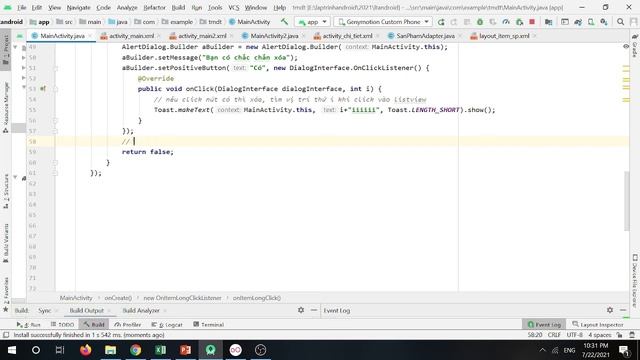Viewport: 640px width, 360px height.
Task: Show hidden system tray icons chevron
Action: [542, 350]
